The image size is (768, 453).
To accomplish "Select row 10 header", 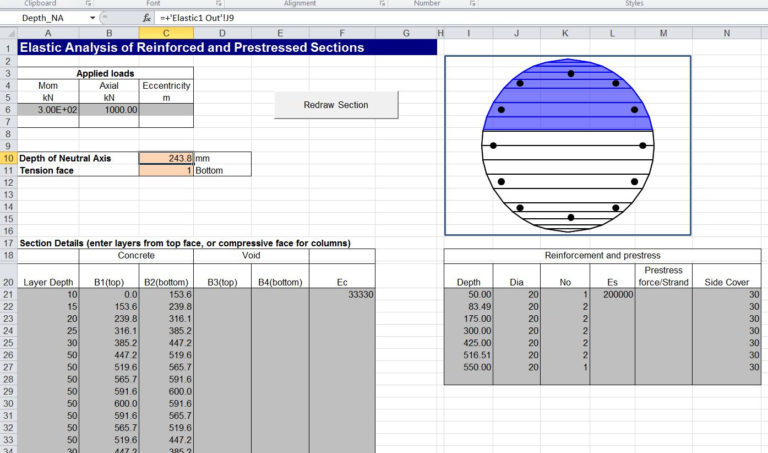I will tap(8, 158).
